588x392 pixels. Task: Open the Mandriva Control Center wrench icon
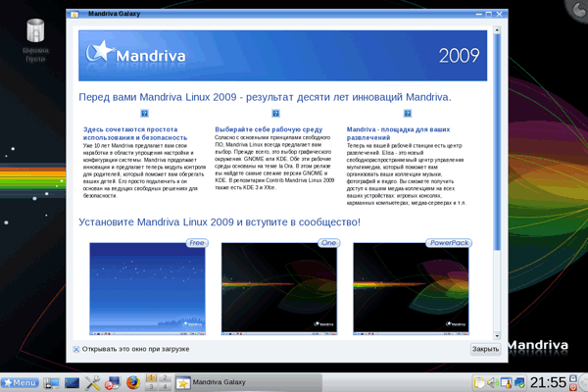coord(92,382)
